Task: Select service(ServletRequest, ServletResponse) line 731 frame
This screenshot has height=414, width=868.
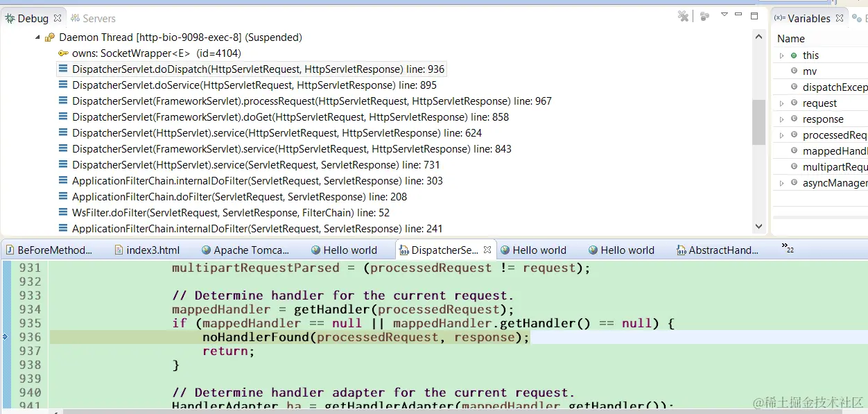Action: (x=256, y=165)
